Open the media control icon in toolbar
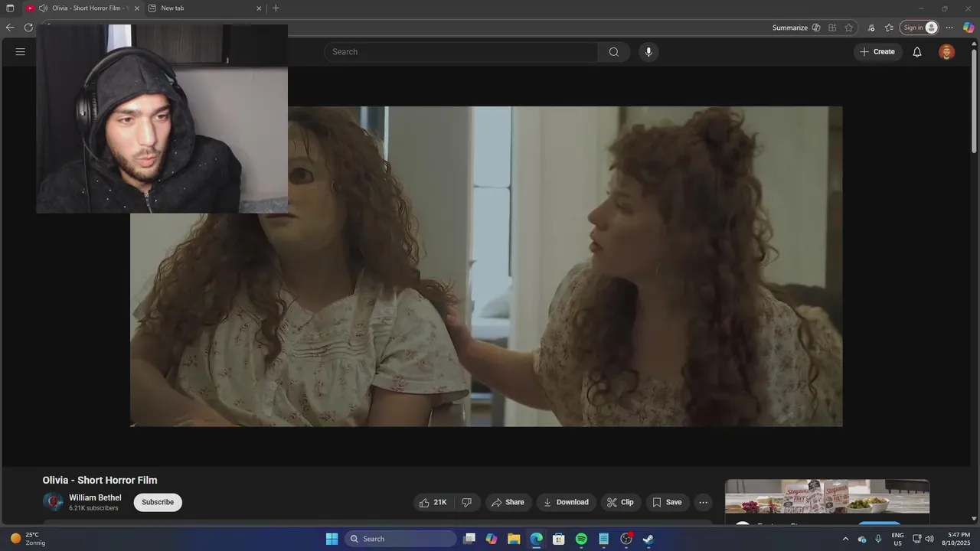 (871, 28)
